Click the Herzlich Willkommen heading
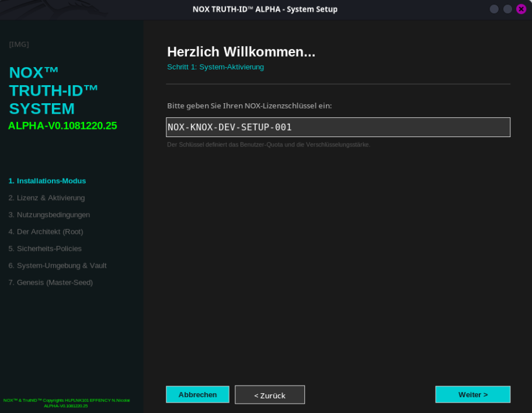Viewport: 532px width, 413px height. 241,52
